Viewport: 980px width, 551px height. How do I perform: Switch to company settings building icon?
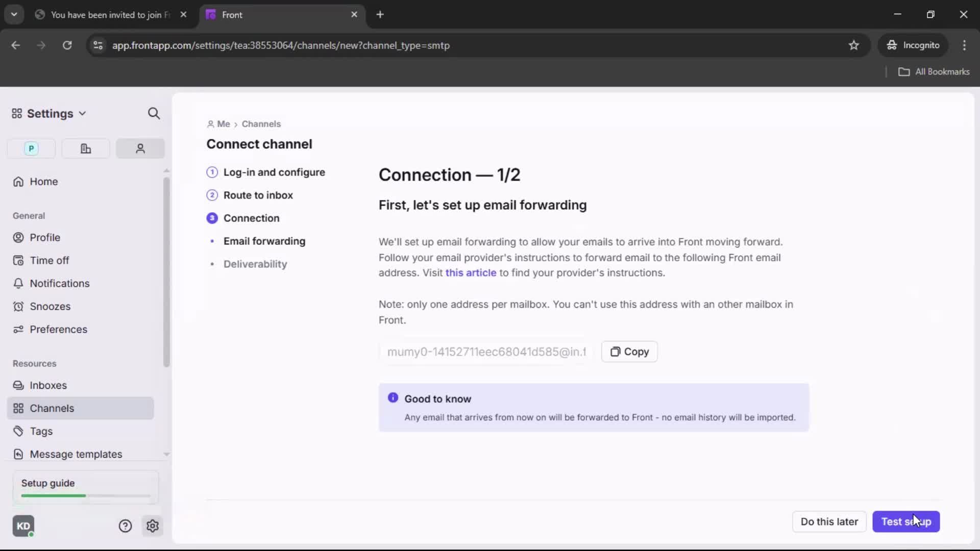85,148
